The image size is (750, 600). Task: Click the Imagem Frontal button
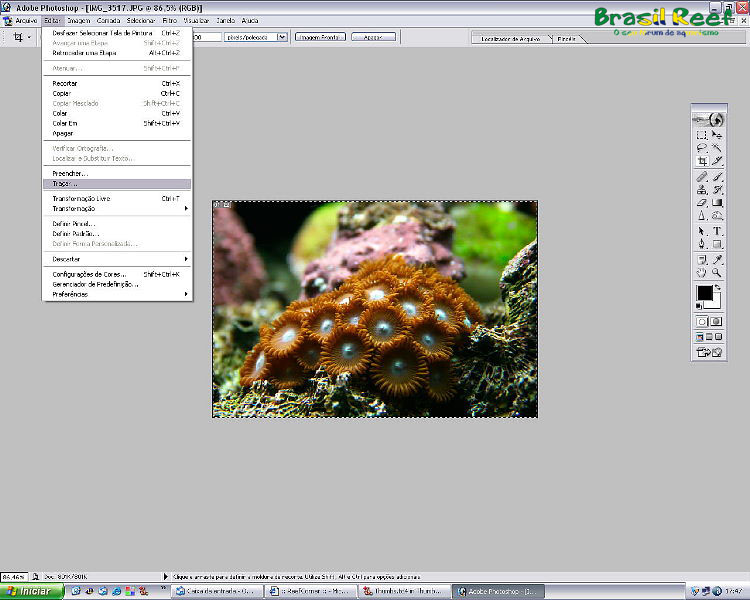(318, 37)
